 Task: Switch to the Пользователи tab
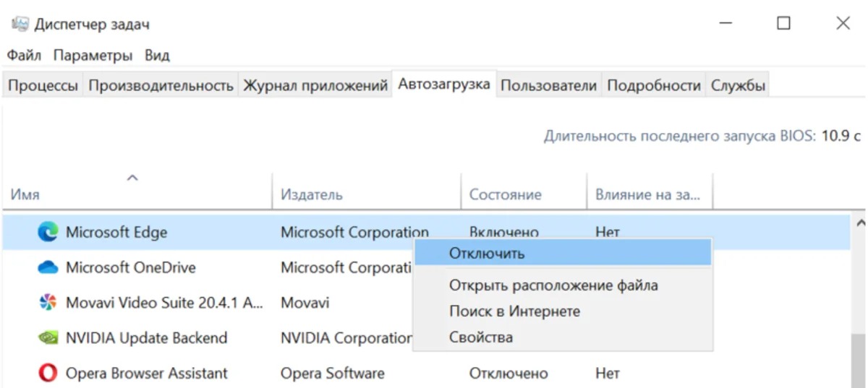point(549,85)
